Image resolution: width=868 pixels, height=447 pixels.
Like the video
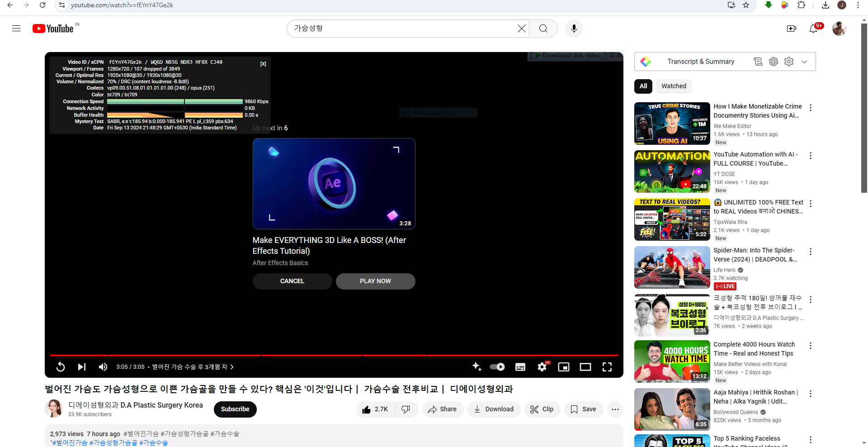[375, 409]
